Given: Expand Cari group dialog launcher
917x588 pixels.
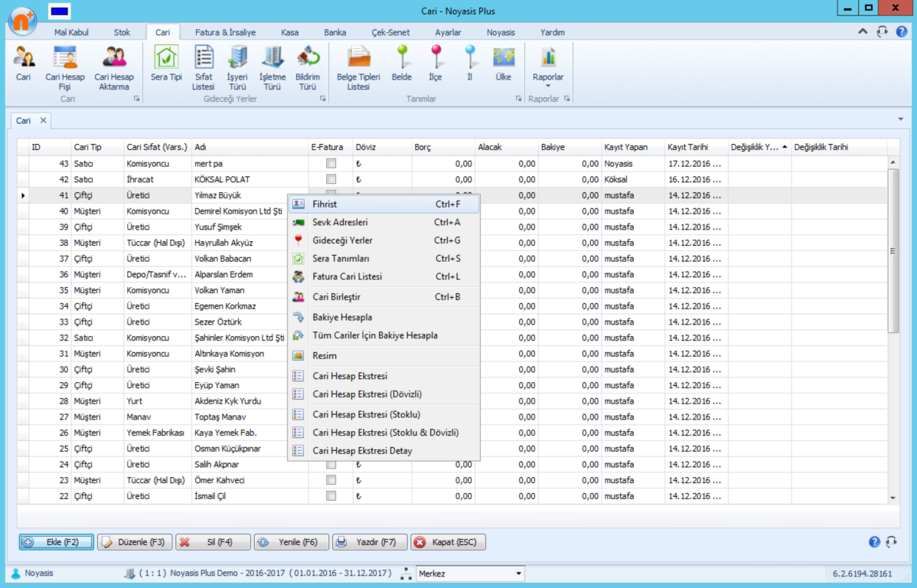Looking at the screenshot, I should pos(137,99).
